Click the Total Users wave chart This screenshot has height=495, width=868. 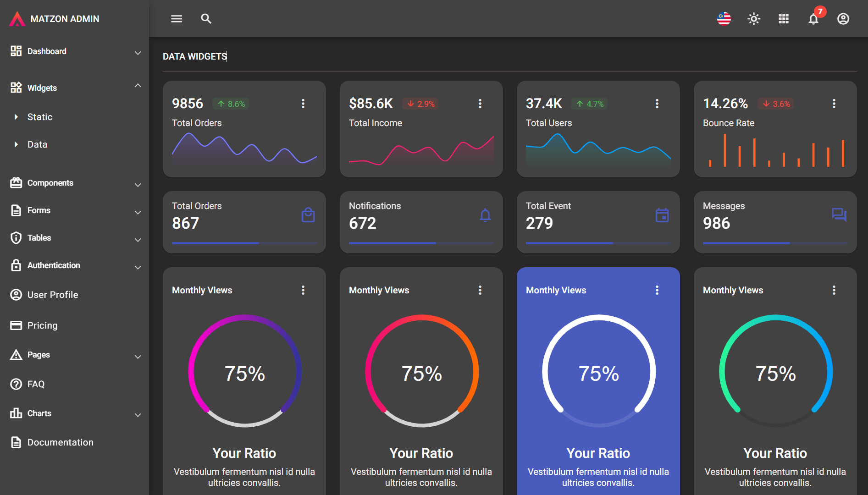(598, 149)
